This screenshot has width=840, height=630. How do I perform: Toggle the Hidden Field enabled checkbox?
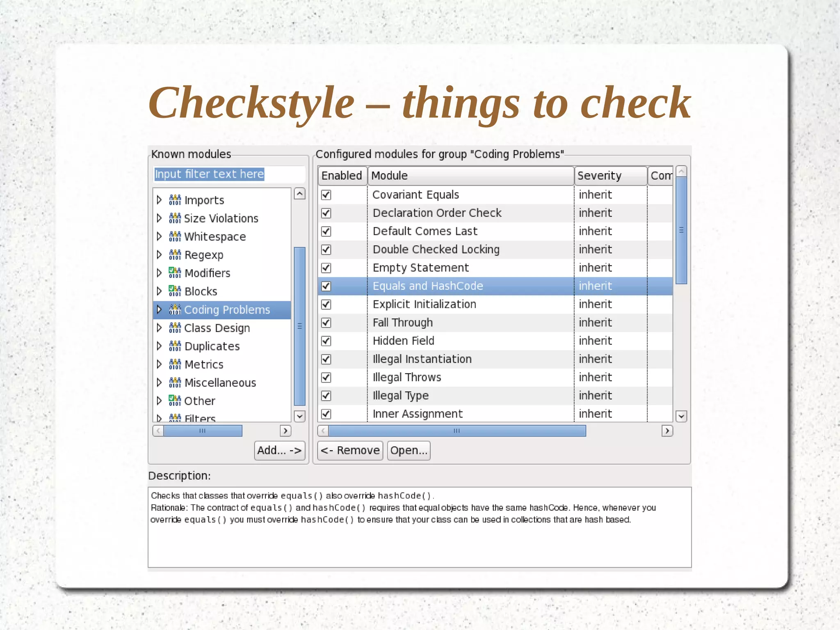point(326,341)
